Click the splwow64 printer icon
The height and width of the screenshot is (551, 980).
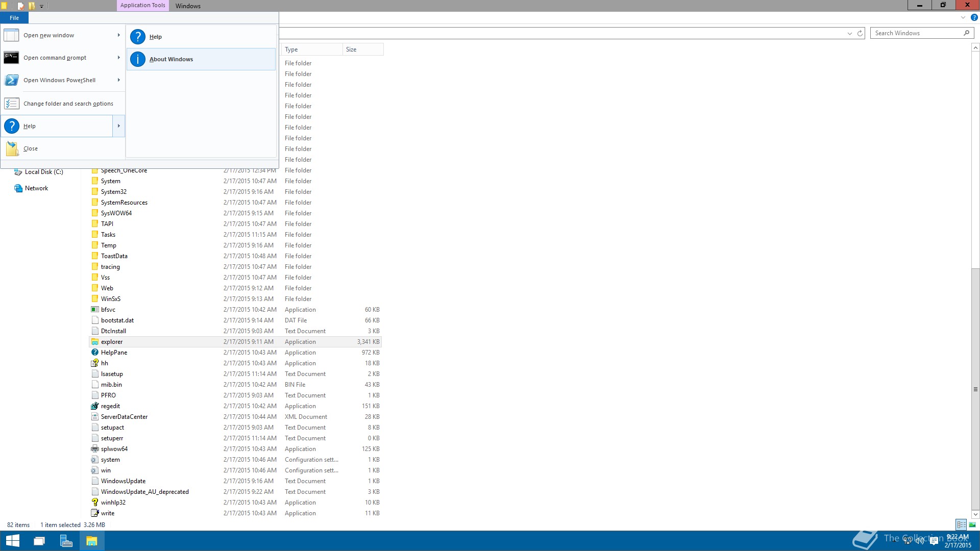coord(94,449)
